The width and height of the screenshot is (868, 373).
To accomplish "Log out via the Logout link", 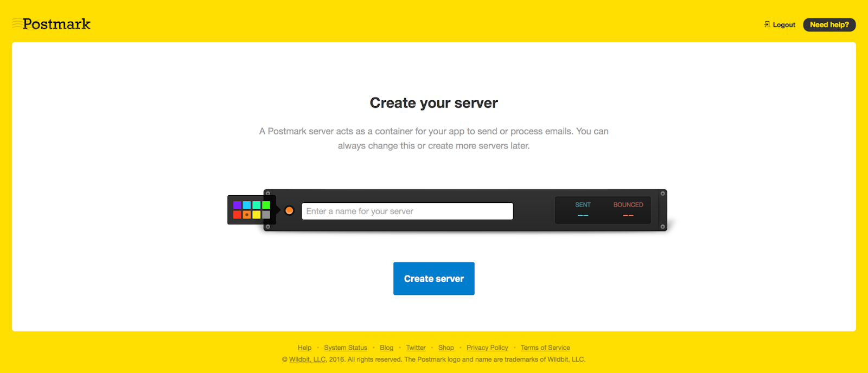I will pyautogui.click(x=784, y=25).
